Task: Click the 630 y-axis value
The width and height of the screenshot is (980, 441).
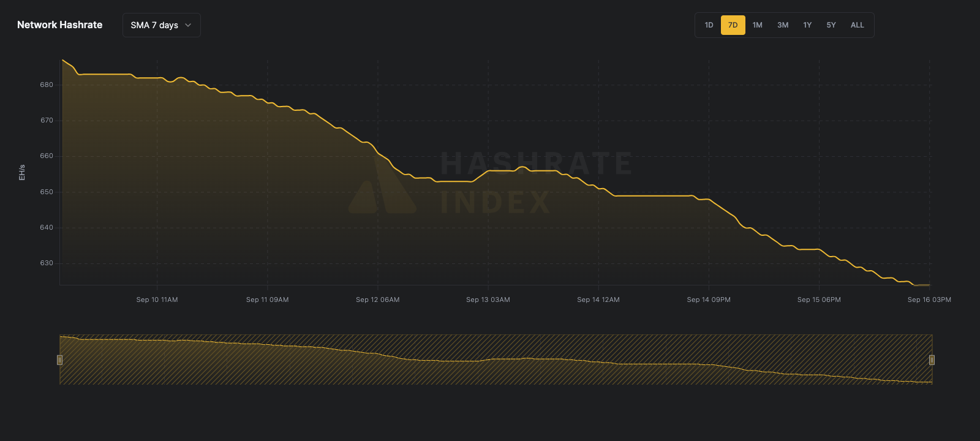Action: (47, 263)
